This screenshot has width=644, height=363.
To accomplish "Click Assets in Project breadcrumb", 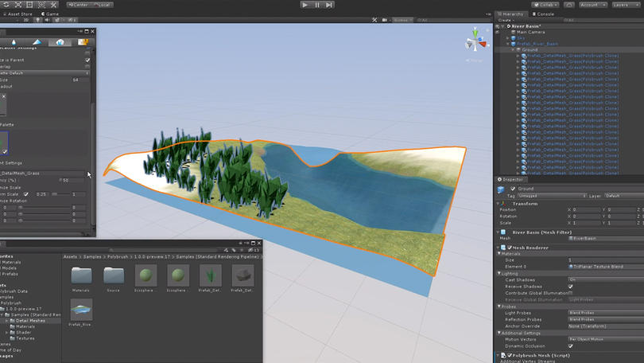I will tap(70, 257).
